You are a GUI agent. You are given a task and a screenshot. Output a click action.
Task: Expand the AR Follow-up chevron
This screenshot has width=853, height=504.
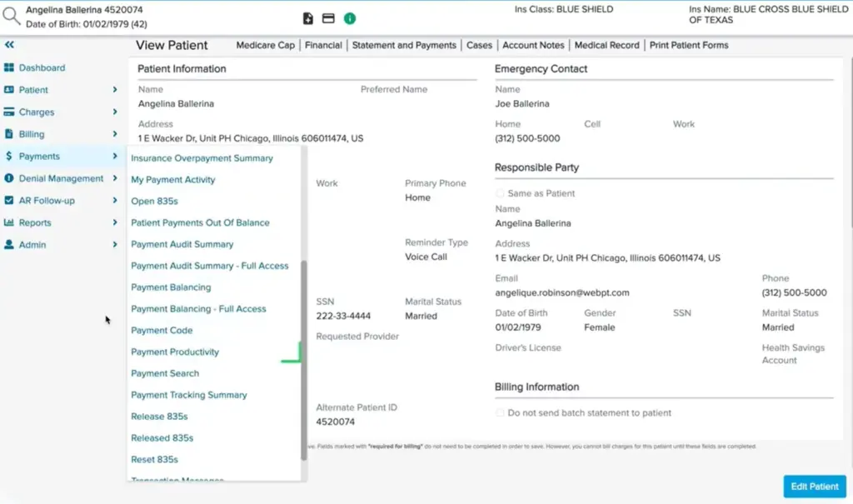coord(115,200)
